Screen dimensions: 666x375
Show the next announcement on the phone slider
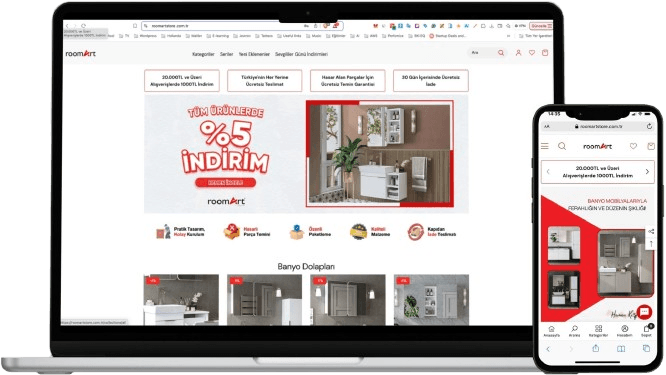[x=647, y=172]
